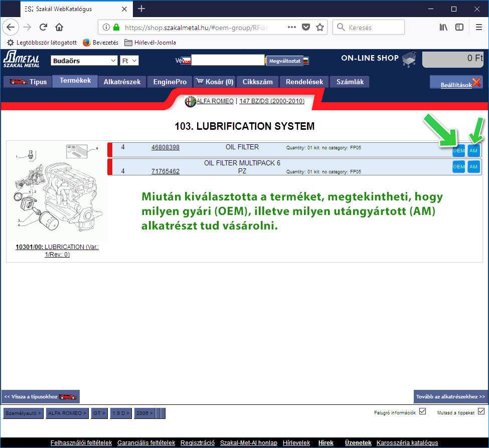Screen dimensions: 489x448
Task: Click the Szakal Metal logo
Action: 21,59
